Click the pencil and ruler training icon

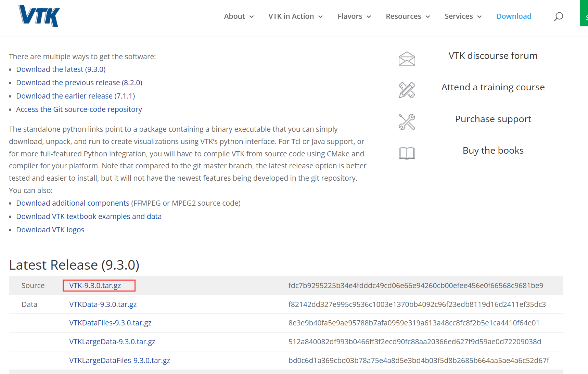click(x=407, y=90)
